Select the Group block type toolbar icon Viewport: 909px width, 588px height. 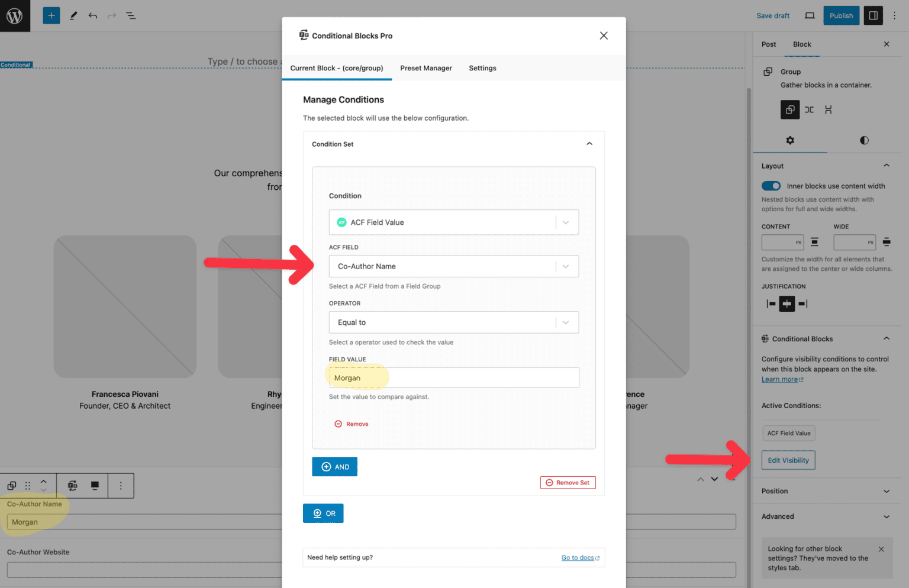[x=12, y=486]
